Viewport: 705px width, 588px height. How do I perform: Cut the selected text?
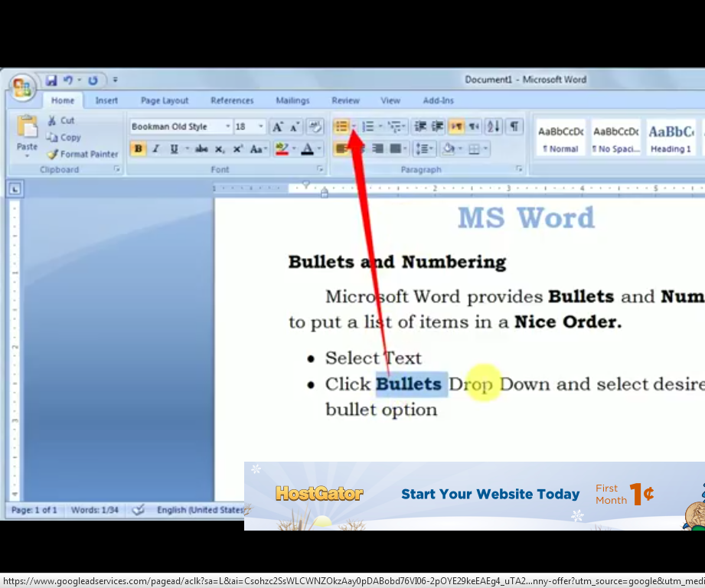click(61, 120)
